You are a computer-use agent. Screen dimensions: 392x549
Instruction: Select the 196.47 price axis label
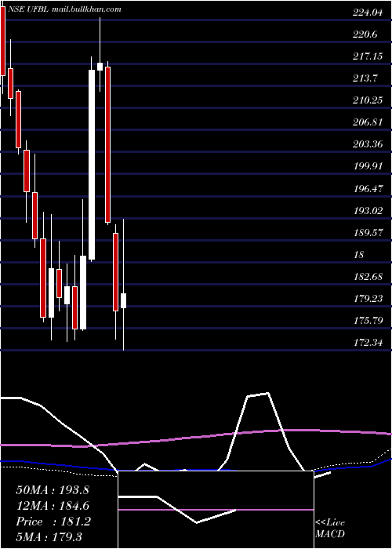click(368, 189)
